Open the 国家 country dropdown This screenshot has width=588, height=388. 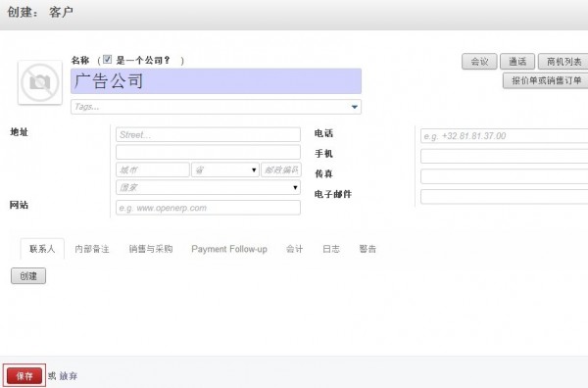click(208, 187)
